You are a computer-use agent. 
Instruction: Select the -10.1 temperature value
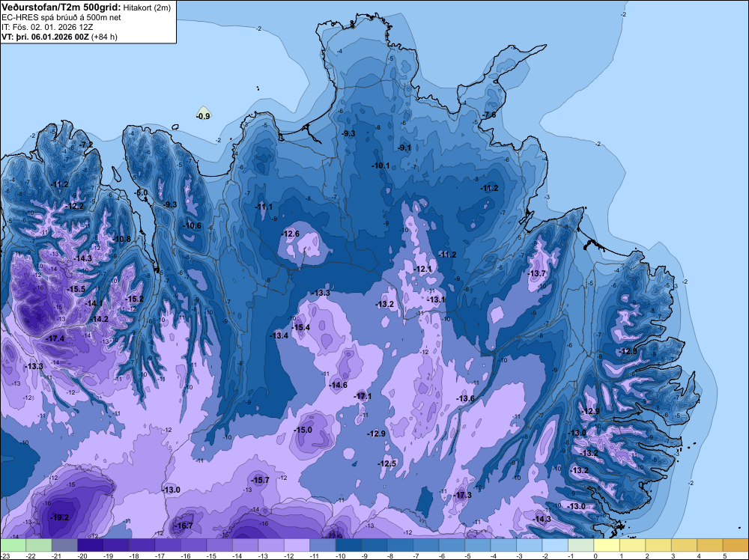pyautogui.click(x=380, y=165)
